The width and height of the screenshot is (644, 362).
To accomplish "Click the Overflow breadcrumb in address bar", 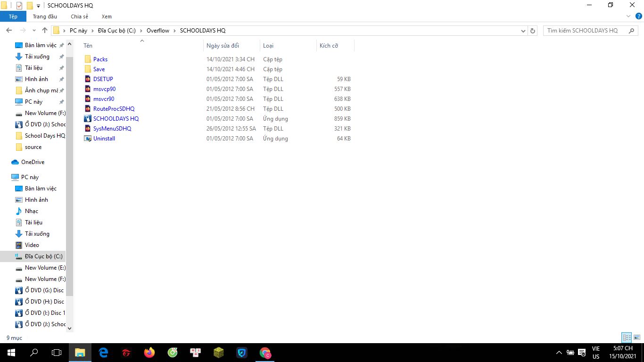I will [x=157, y=31].
